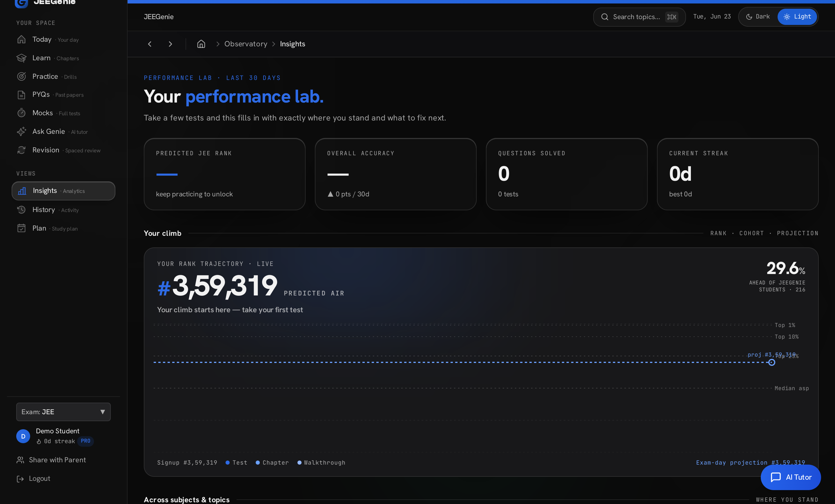Open the History activity view

coord(63,210)
